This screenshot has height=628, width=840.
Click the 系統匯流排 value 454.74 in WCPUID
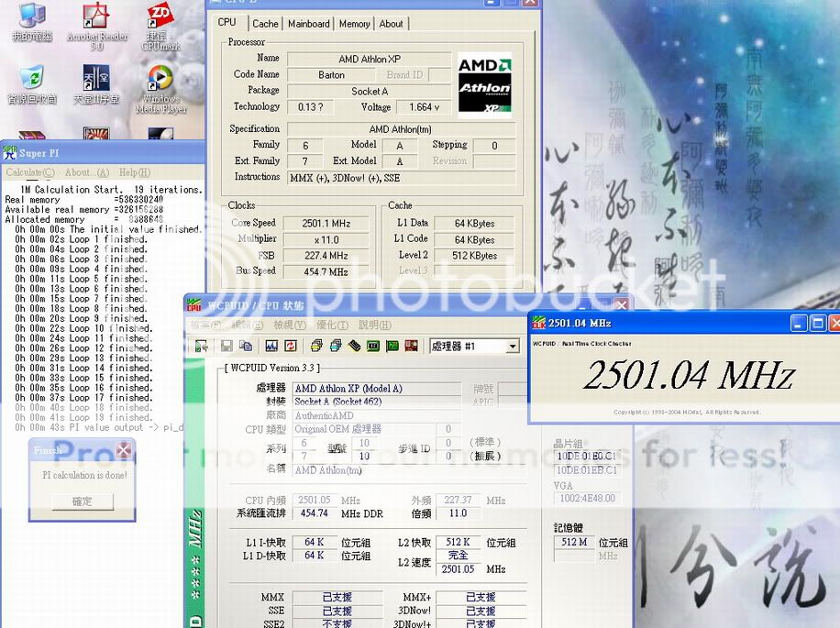[x=315, y=512]
